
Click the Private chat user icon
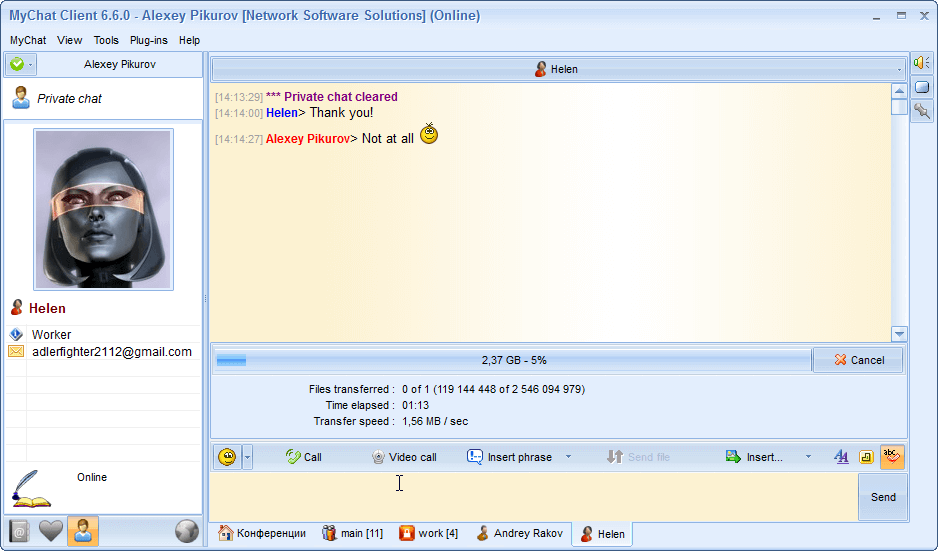point(21,98)
